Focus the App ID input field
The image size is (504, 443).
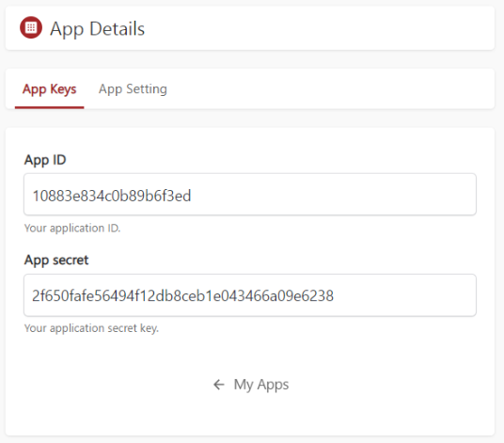pos(250,195)
